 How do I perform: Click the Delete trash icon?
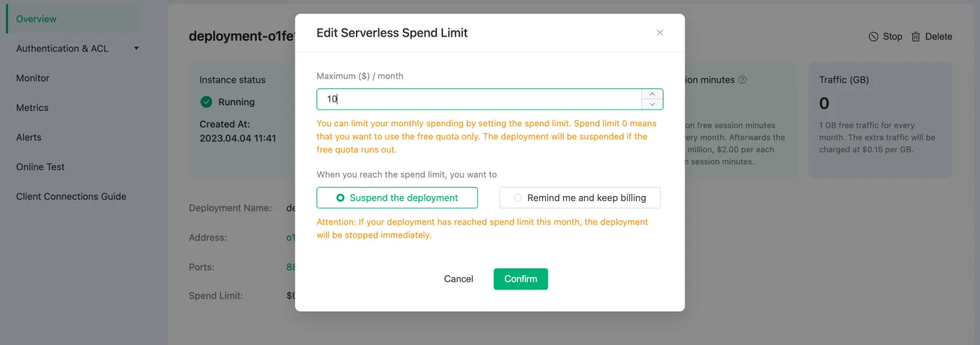916,37
